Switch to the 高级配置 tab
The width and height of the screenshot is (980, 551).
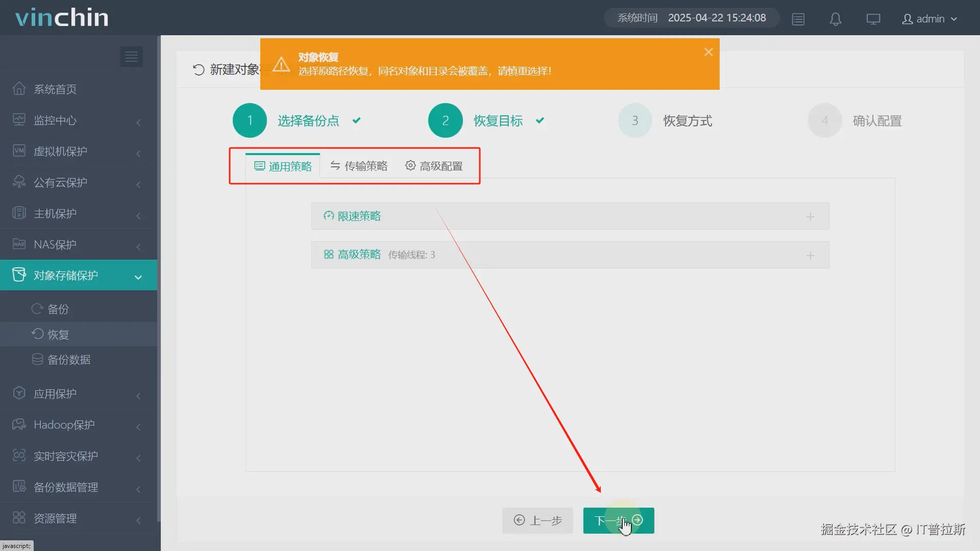pos(434,166)
